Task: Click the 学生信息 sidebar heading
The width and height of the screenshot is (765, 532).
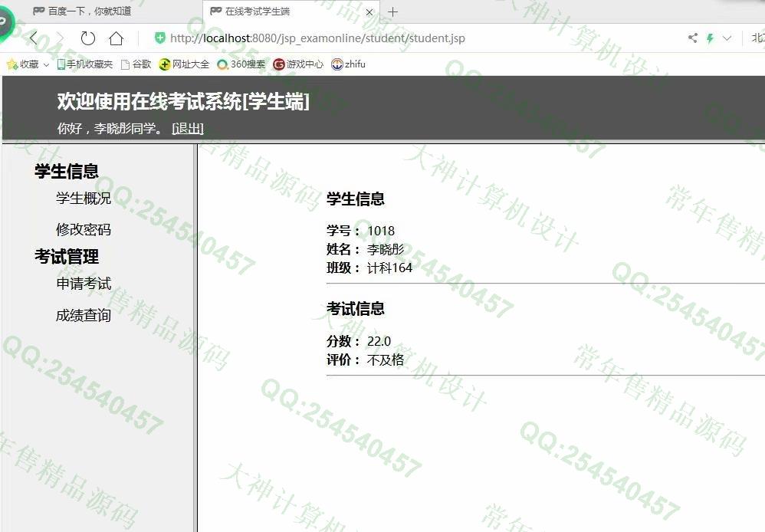Action: [x=67, y=171]
